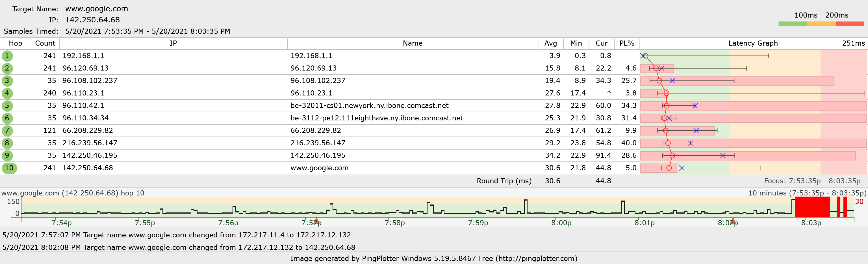The width and height of the screenshot is (868, 264).
Task: Click the hop 9 circle icon
Action: 7,156
